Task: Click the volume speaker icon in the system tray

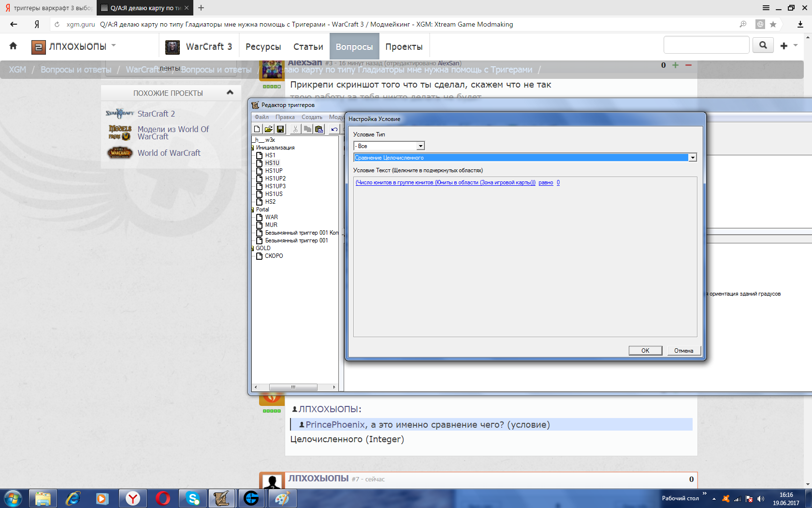Action: click(761, 499)
